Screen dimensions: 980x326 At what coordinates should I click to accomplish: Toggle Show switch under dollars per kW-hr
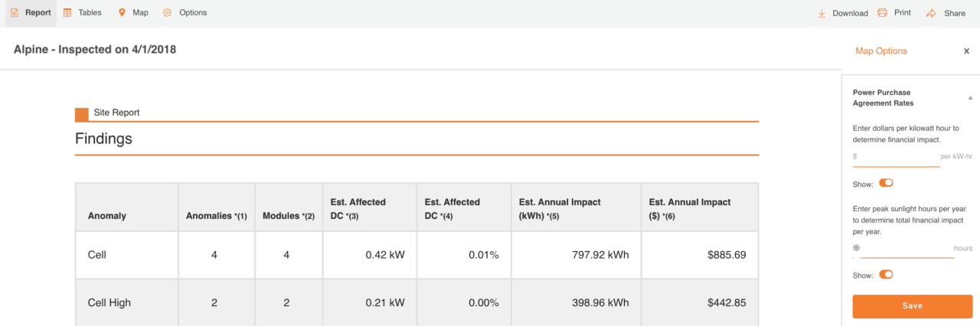(886, 183)
